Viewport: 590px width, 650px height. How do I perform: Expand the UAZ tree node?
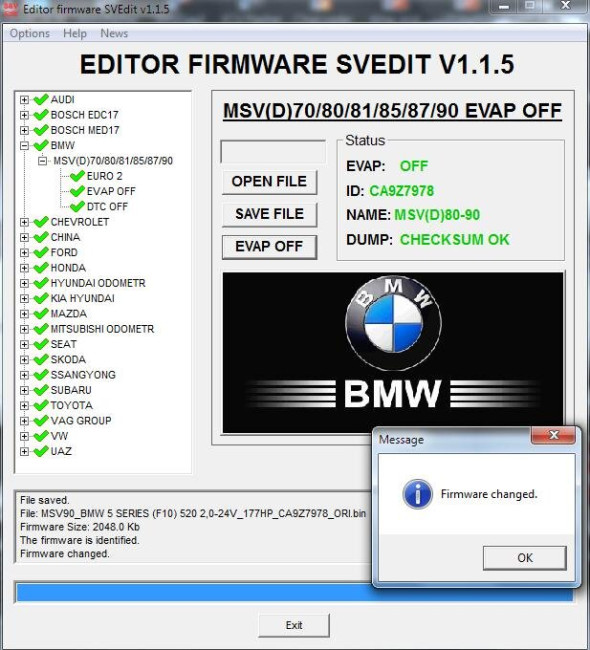pos(24,451)
